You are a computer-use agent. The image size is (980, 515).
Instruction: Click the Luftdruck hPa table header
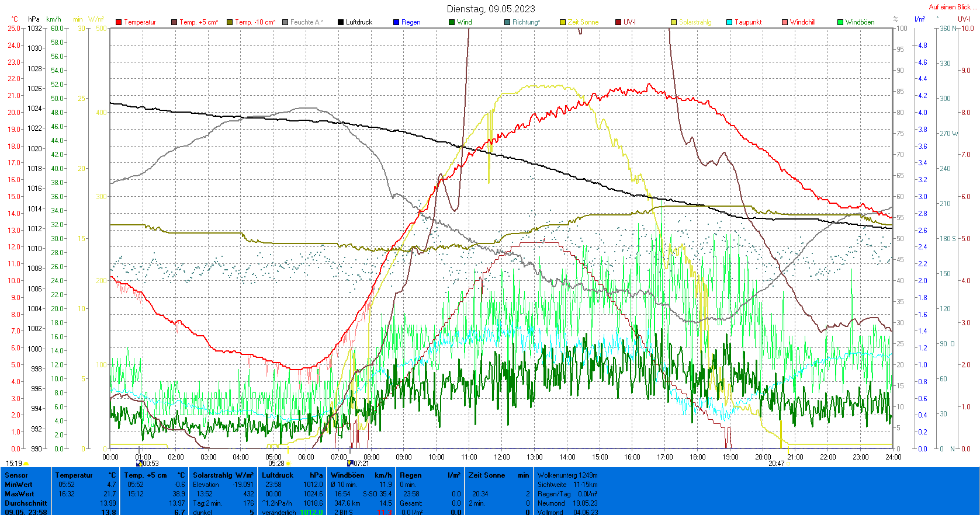coord(292,475)
